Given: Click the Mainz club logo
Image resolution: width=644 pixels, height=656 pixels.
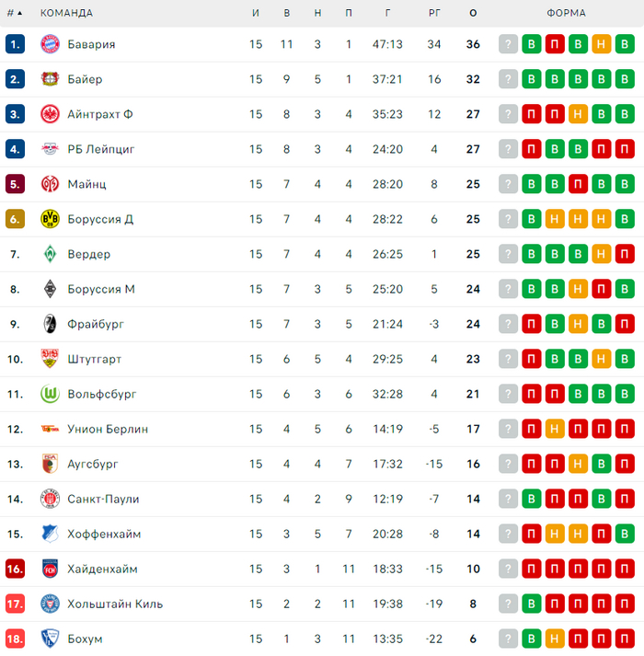Looking at the screenshot, I should point(50,184).
